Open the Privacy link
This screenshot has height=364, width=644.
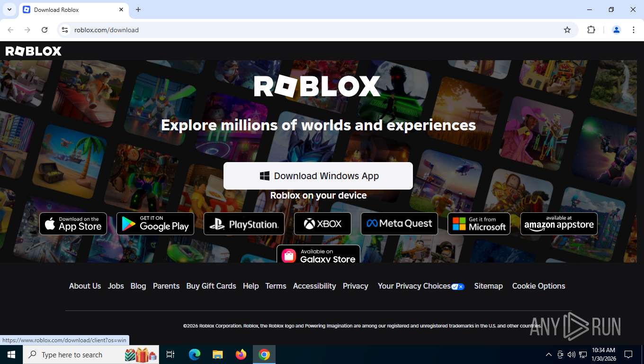pos(356,286)
